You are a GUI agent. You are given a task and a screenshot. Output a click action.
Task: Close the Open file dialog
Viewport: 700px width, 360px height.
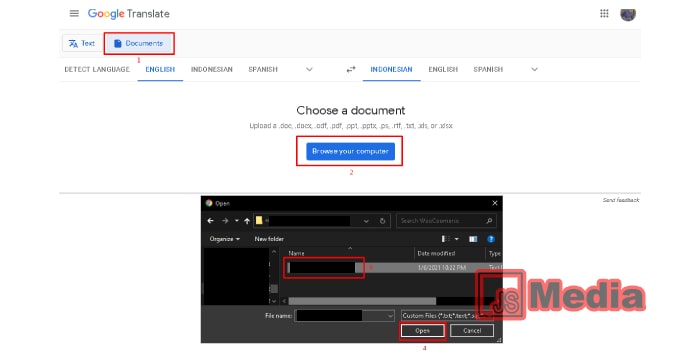point(495,203)
